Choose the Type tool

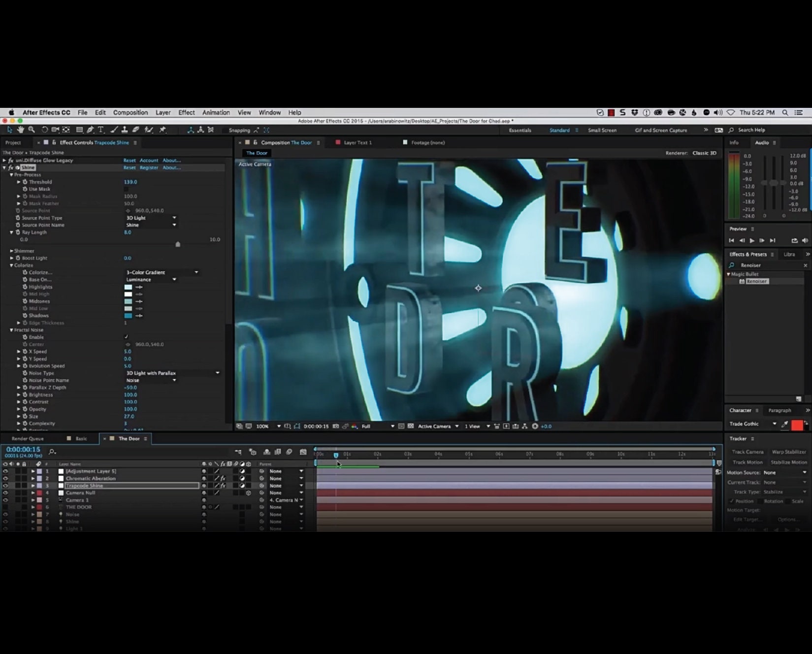(x=100, y=130)
